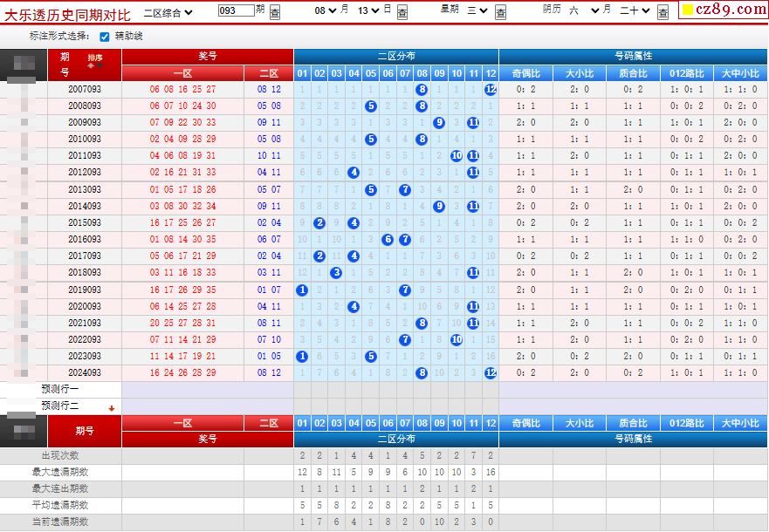Click 一区 numbers 11 14 17 19 21

(183, 356)
